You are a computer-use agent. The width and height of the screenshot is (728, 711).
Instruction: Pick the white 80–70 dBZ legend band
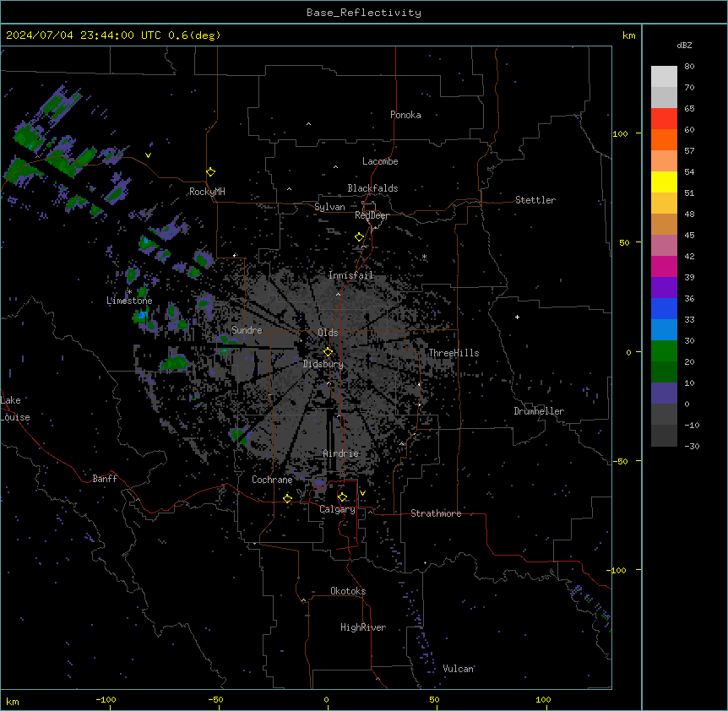pos(664,76)
